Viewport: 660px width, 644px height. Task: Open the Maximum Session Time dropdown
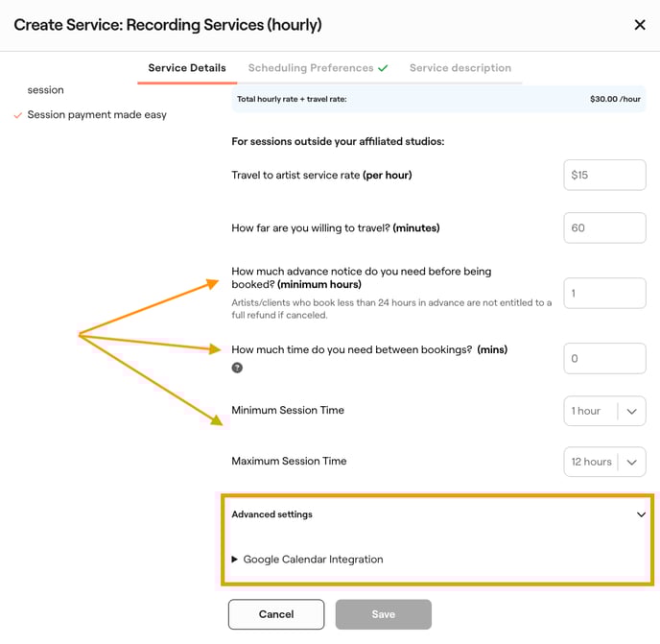click(x=604, y=462)
